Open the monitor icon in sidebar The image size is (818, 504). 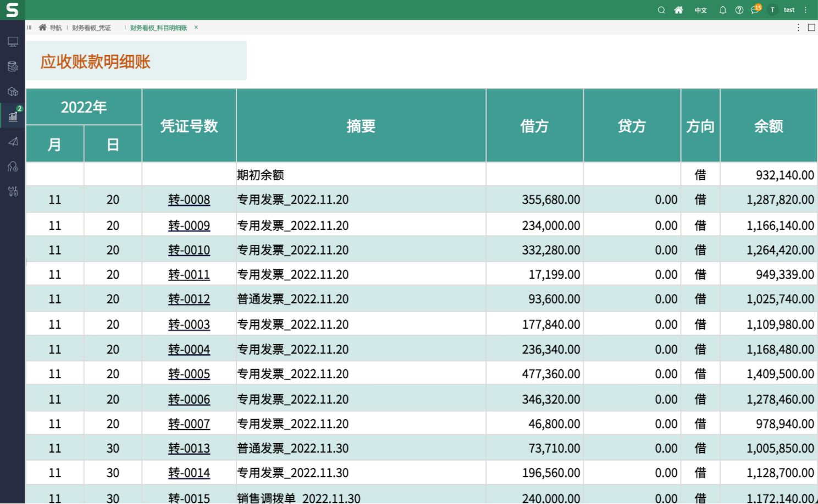click(x=13, y=42)
